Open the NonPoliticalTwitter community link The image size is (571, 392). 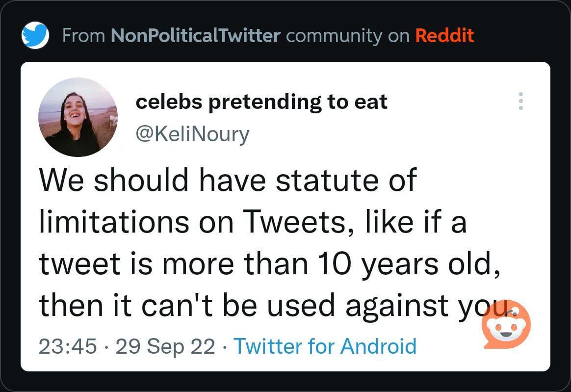(x=196, y=35)
